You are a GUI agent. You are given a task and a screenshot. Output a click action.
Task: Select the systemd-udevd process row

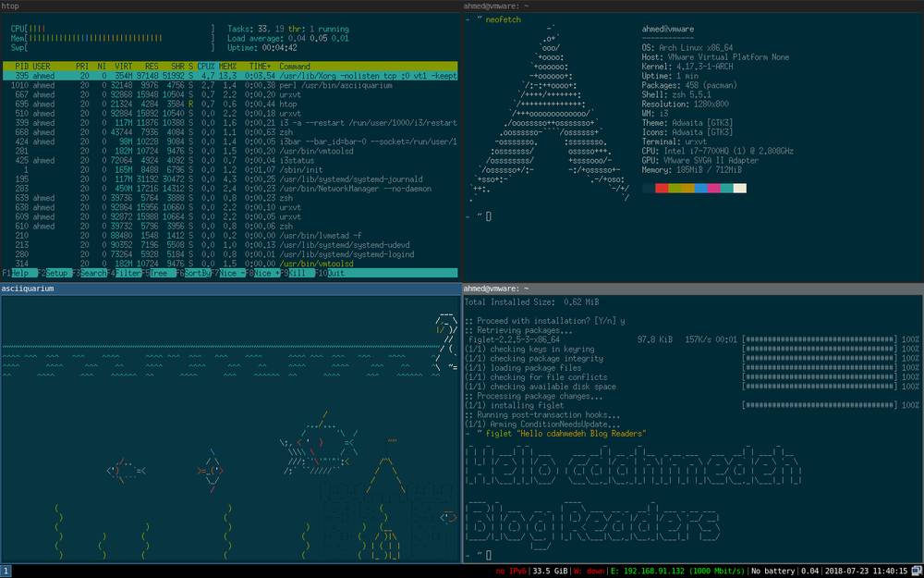(230, 245)
